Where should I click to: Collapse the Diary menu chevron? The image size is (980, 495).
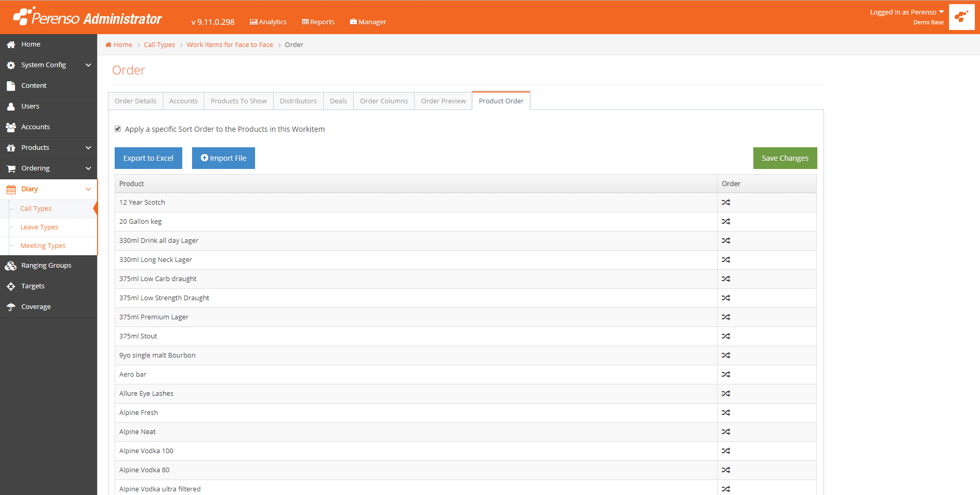pos(88,189)
